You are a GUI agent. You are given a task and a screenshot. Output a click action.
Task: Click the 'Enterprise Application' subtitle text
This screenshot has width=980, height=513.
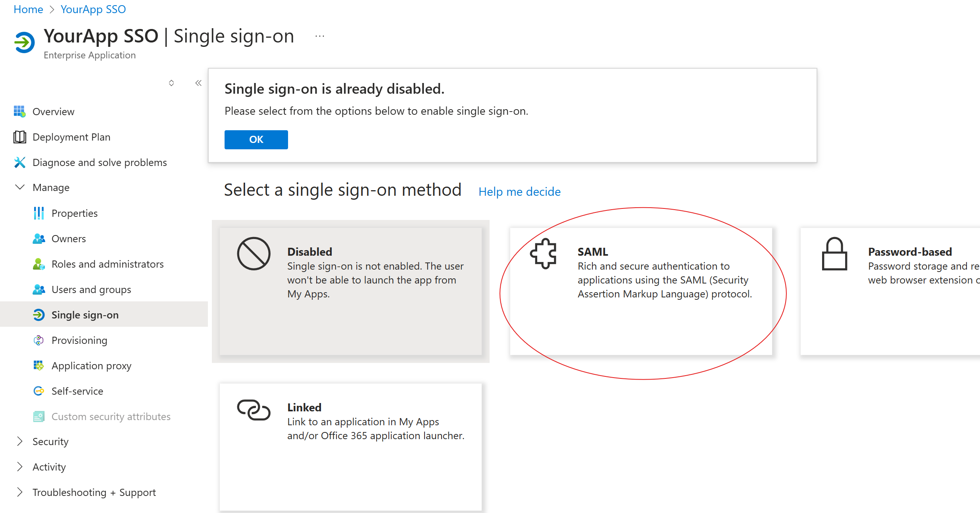(90, 55)
